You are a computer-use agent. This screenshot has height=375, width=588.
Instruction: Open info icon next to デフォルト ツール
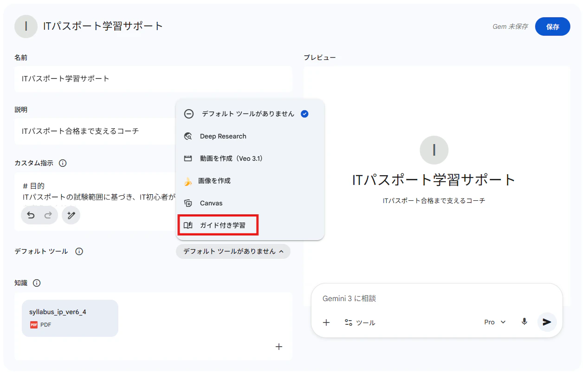point(79,251)
